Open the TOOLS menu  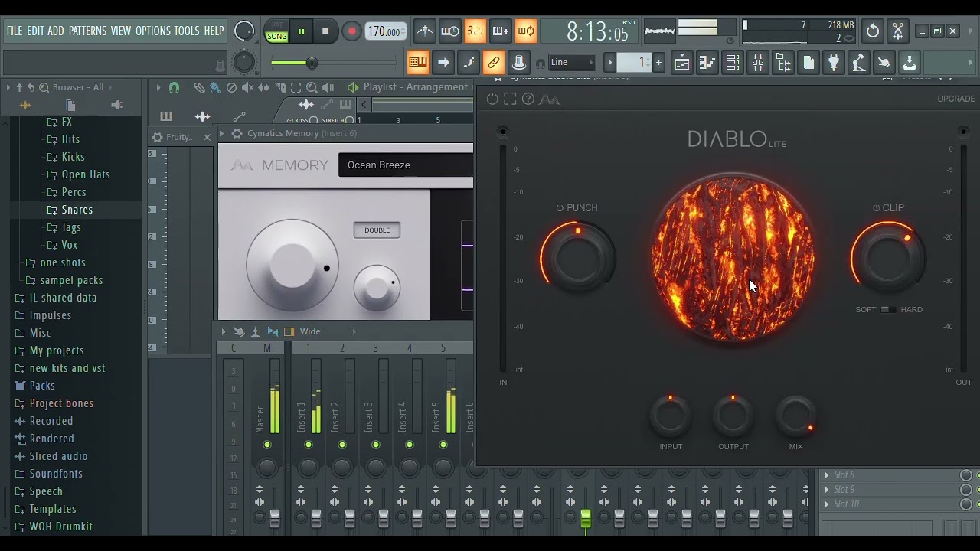tap(187, 31)
